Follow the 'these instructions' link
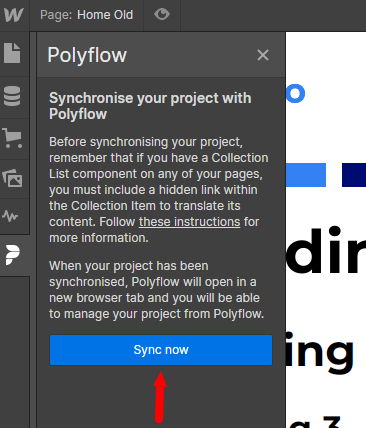The height and width of the screenshot is (428, 366). pyautogui.click(x=189, y=222)
